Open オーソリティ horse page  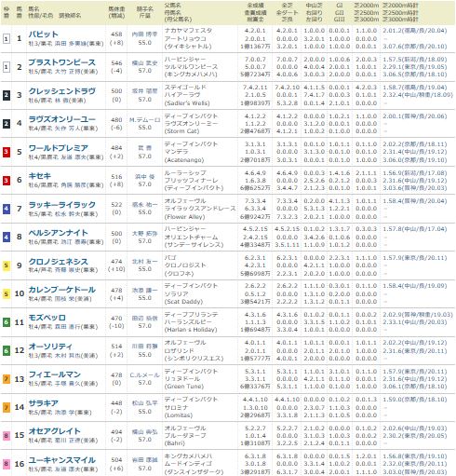click(50, 347)
